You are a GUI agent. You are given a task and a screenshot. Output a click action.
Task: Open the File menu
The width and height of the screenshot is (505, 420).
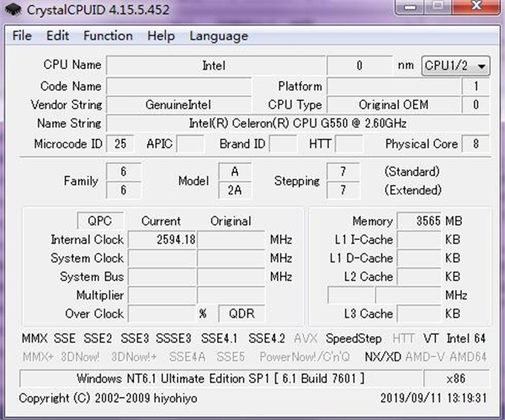click(x=22, y=35)
